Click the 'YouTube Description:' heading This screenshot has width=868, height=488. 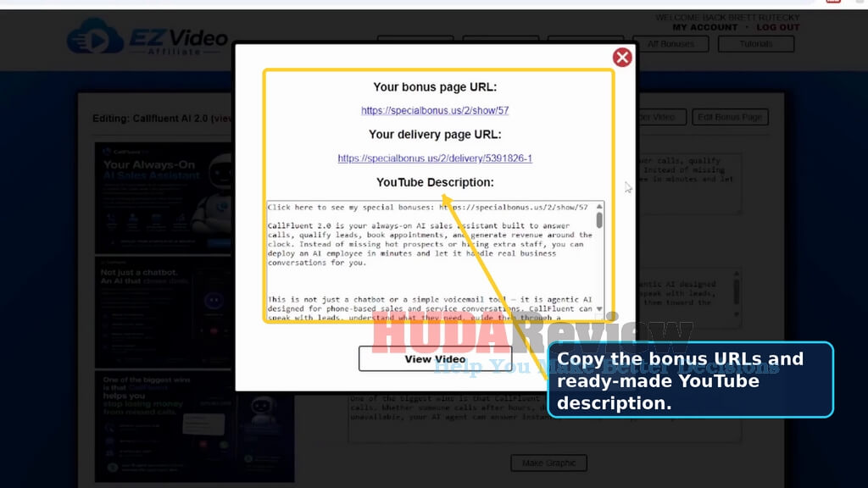[x=435, y=182]
